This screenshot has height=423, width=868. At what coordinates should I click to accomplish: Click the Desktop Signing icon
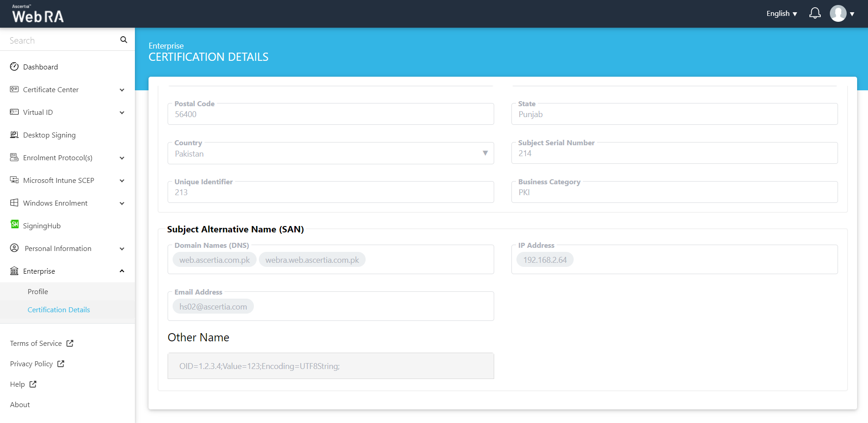tap(15, 135)
